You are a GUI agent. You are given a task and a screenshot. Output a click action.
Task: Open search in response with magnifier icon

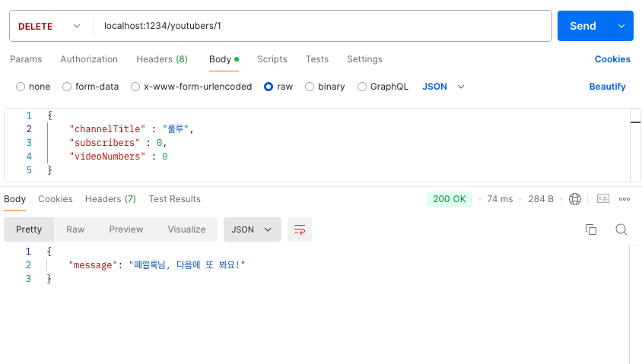click(621, 229)
